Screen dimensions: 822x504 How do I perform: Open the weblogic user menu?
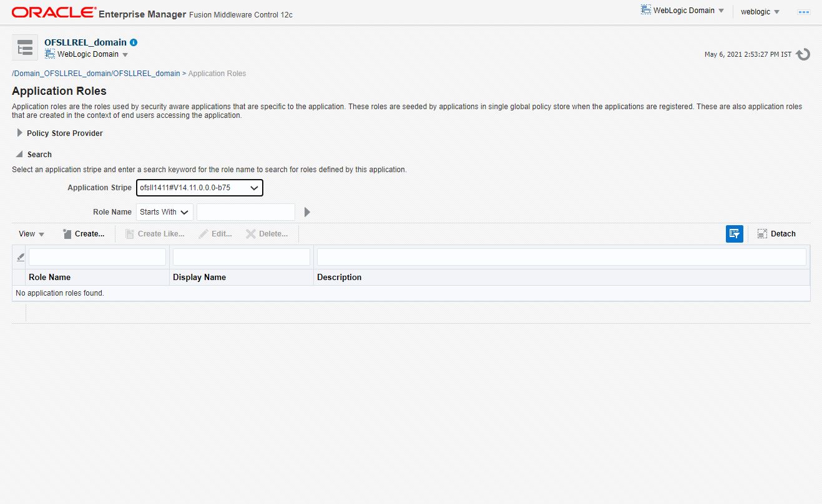click(760, 12)
